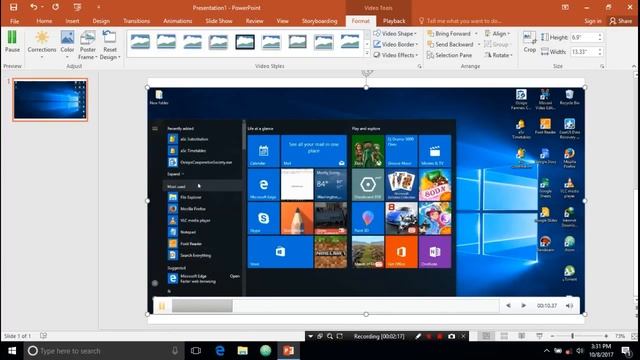The width and height of the screenshot is (640, 360).
Task: Open the Storyboarding tab
Action: [319, 21]
